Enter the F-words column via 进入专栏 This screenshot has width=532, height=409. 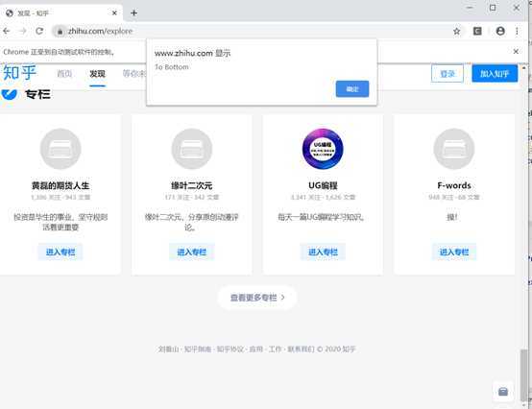pyautogui.click(x=454, y=252)
